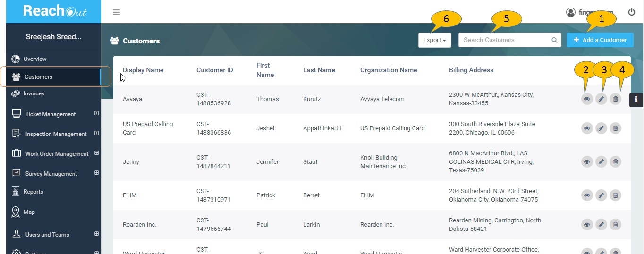View Jenny customer using eye icon
Screen dimensions: 644x254
point(587,162)
